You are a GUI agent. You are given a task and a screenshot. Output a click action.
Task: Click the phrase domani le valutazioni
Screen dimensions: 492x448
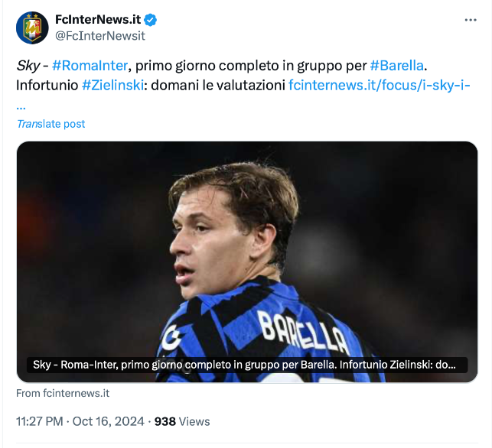coord(223,86)
